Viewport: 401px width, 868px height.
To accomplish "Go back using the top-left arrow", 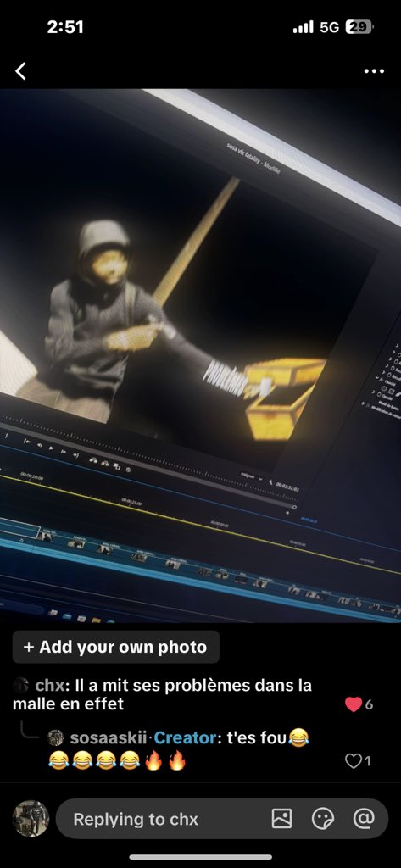I will click(x=21, y=71).
